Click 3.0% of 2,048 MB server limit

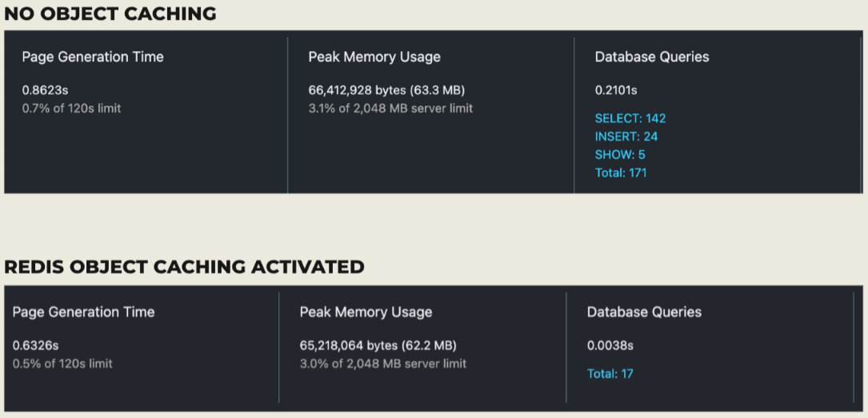click(383, 364)
